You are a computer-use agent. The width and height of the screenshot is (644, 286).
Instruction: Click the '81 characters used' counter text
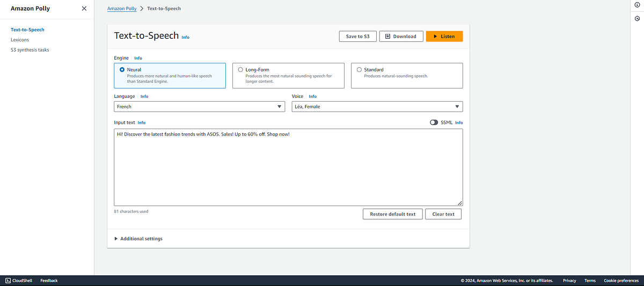point(131,211)
